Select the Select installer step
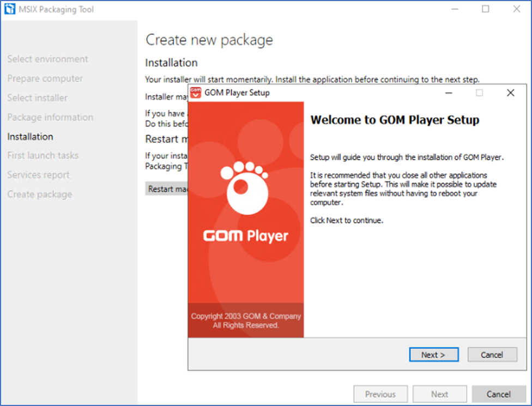 pyautogui.click(x=37, y=98)
